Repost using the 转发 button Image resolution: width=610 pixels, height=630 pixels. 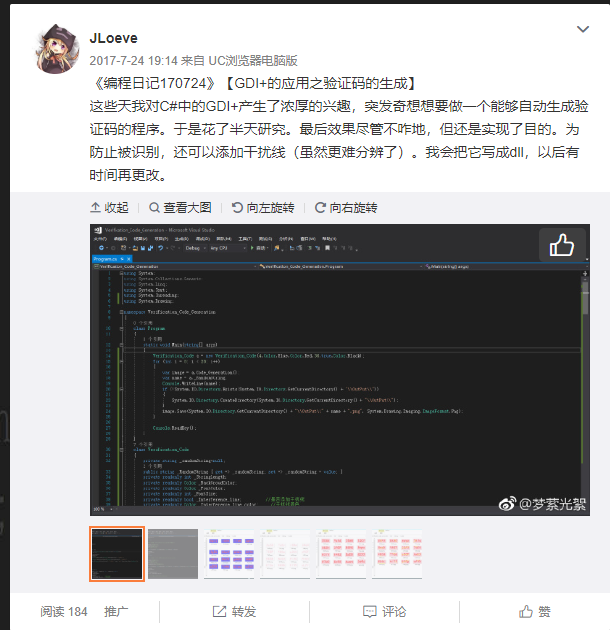click(234, 612)
